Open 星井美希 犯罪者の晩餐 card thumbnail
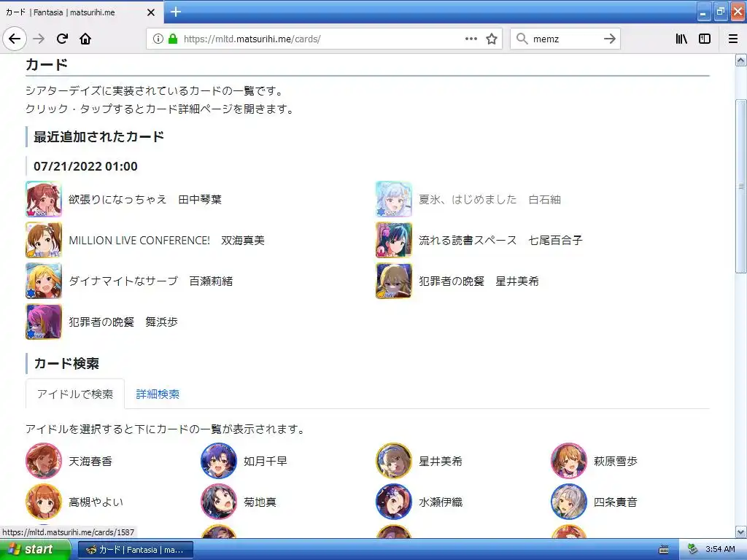This screenshot has height=560, width=747. 393,281
